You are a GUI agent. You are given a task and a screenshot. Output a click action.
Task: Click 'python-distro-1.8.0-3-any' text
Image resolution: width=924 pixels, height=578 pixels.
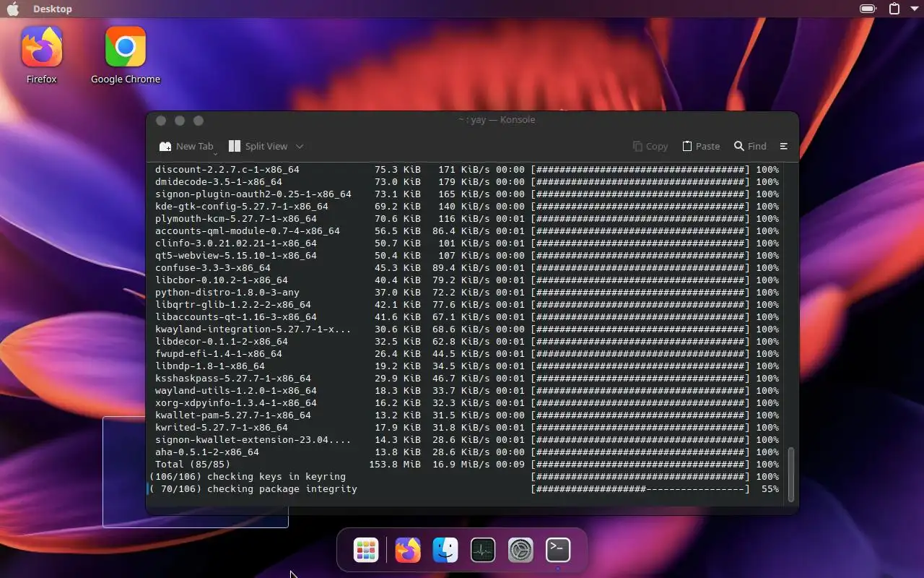click(227, 293)
